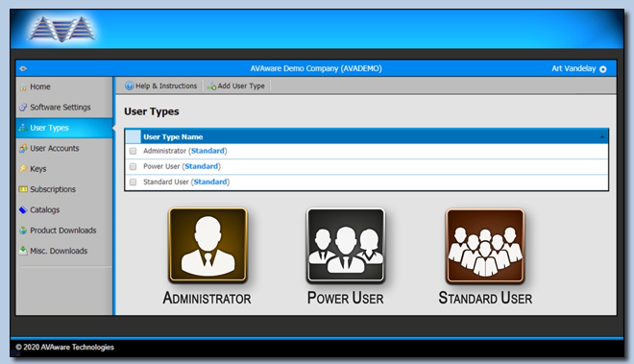Open Product Downloads in sidebar

point(63,231)
